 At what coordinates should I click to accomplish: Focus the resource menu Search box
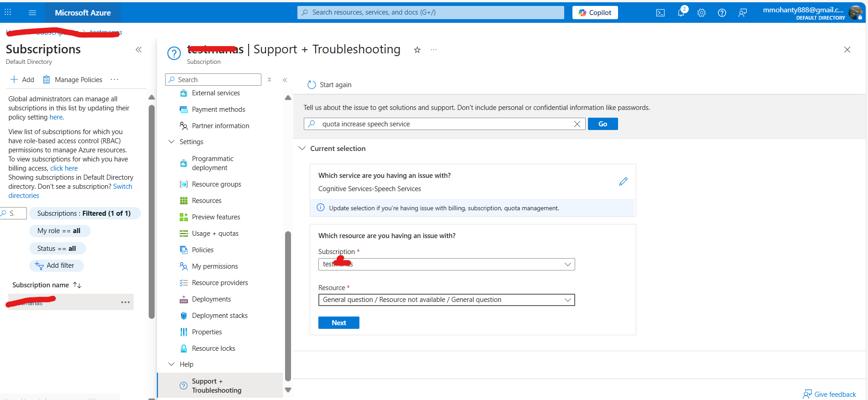tap(213, 79)
